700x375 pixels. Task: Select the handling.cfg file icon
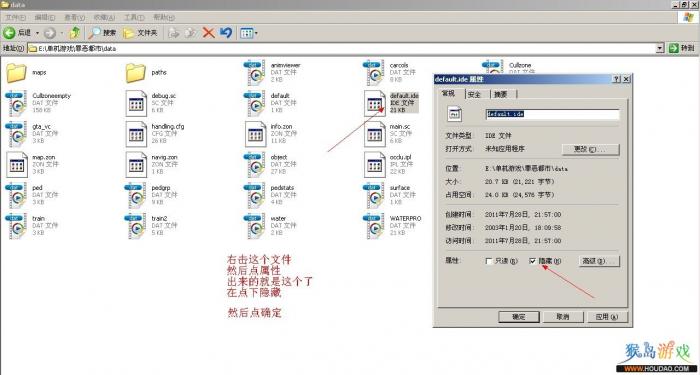(136, 134)
